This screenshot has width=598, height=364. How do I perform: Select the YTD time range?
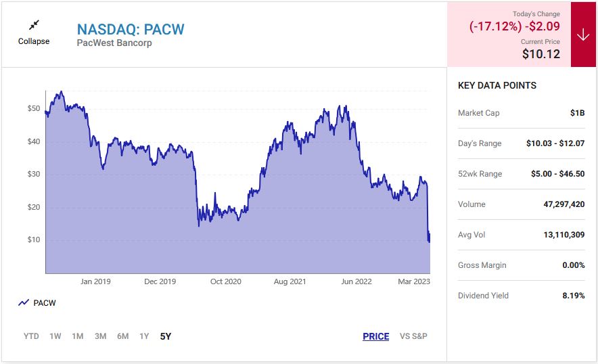point(31,336)
